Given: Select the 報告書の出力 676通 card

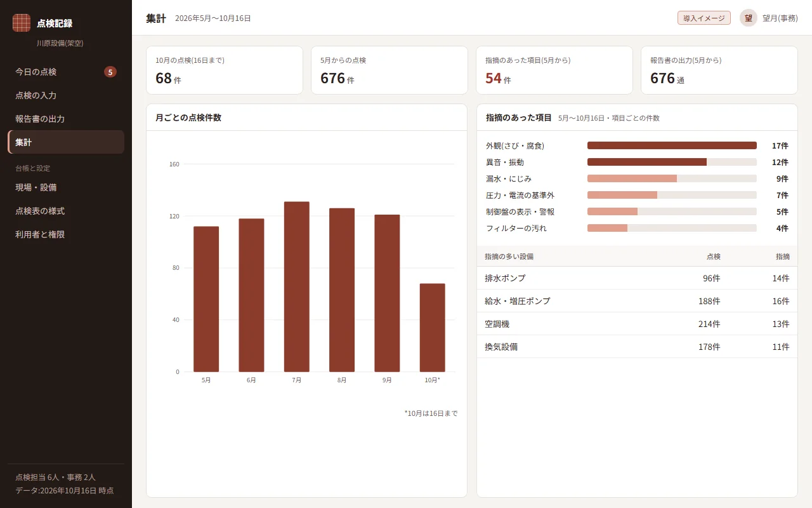Looking at the screenshot, I should point(719,70).
